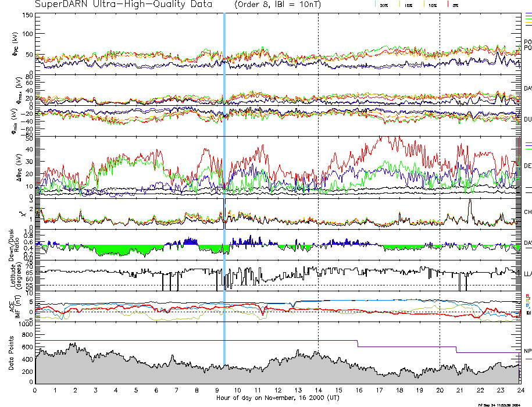Click the Dawn/Dusk Ratio axis label
Viewport: 532px width, 407px height.
point(14,244)
